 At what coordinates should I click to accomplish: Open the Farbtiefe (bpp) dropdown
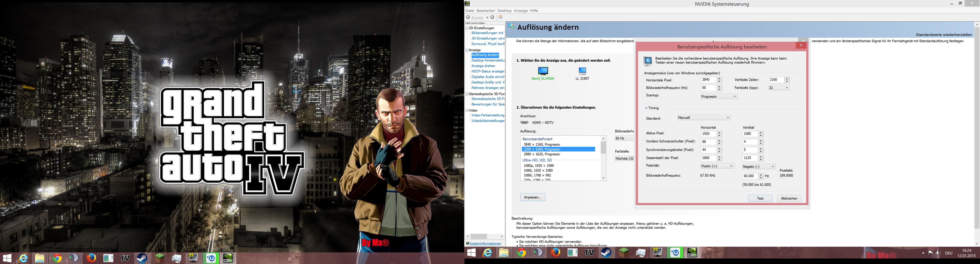click(x=779, y=88)
